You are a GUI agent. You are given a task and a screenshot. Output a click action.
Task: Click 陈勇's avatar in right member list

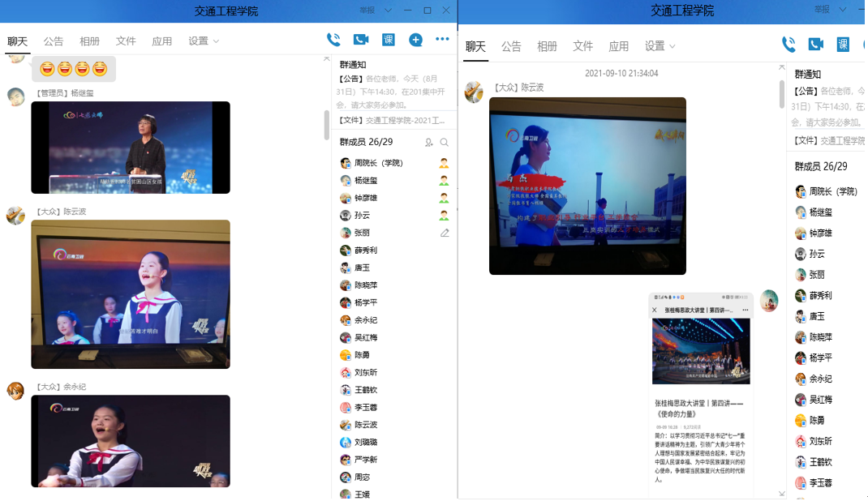(x=801, y=420)
